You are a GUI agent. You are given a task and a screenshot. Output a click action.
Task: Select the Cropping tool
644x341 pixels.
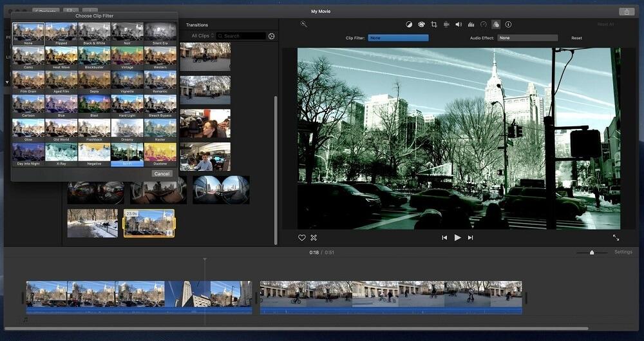click(x=433, y=24)
